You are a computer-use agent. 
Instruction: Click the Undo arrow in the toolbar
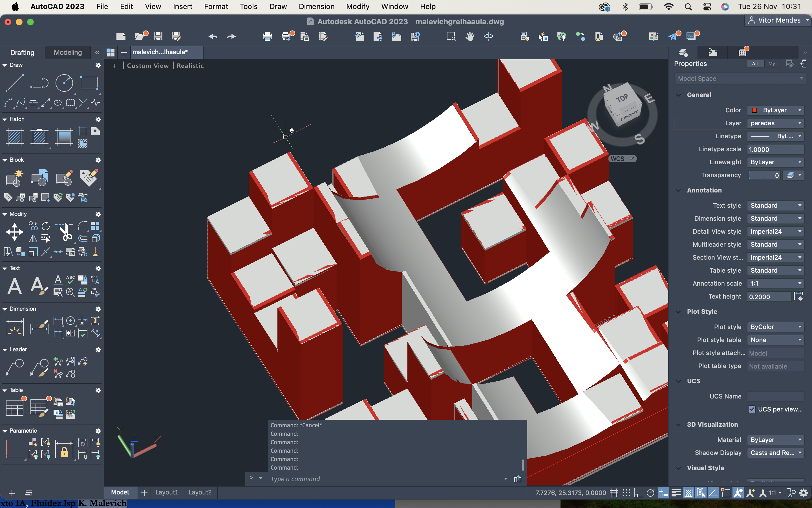pos(213,36)
